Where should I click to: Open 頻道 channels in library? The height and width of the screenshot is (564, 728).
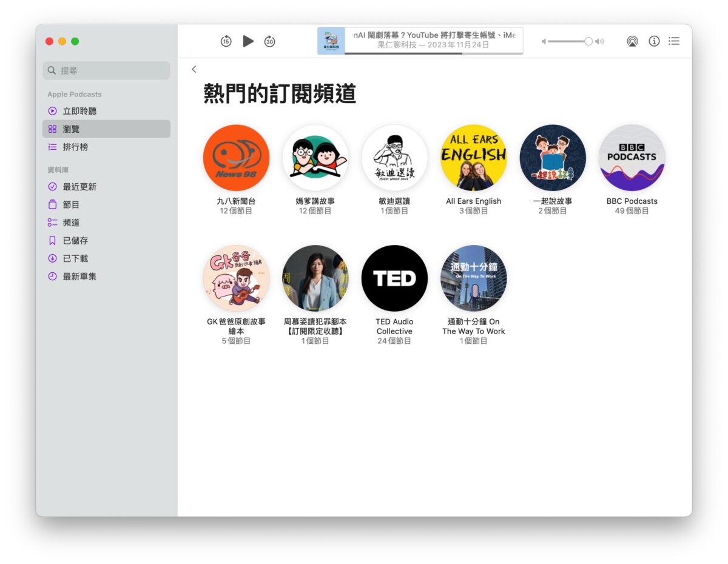(x=106, y=223)
